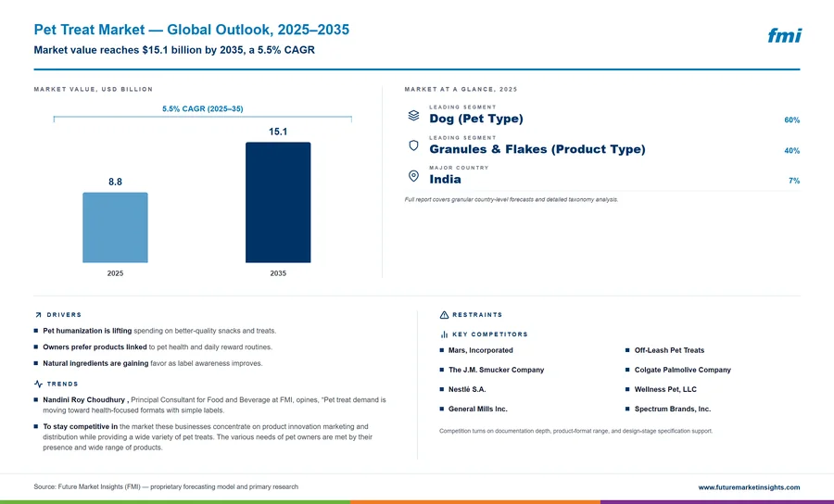The width and height of the screenshot is (834, 504).
Task: Select the dark blue 2035 bar
Action: pyautogui.click(x=278, y=202)
